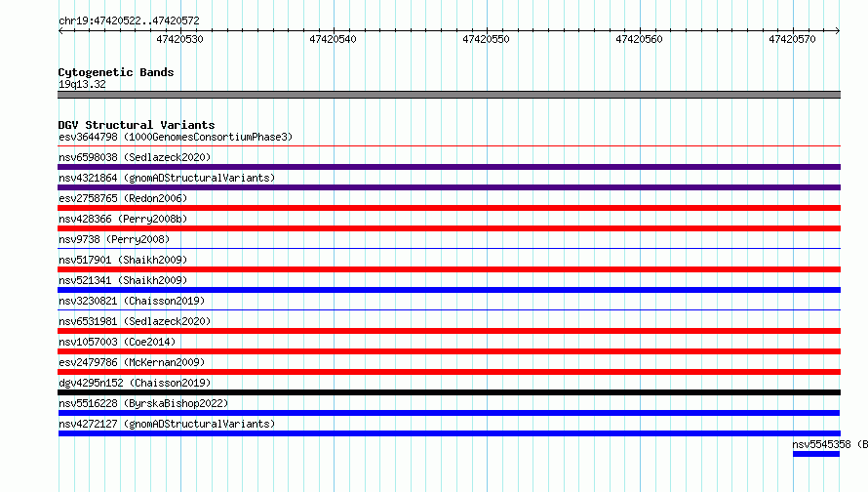Click the short blue nsv5545358 bar

pos(816,454)
